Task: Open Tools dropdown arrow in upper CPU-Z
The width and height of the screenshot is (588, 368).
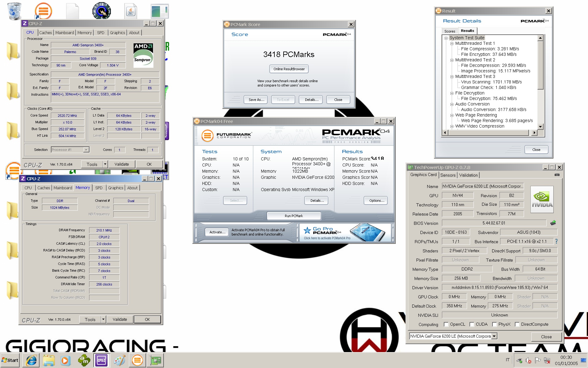Action: [105, 164]
